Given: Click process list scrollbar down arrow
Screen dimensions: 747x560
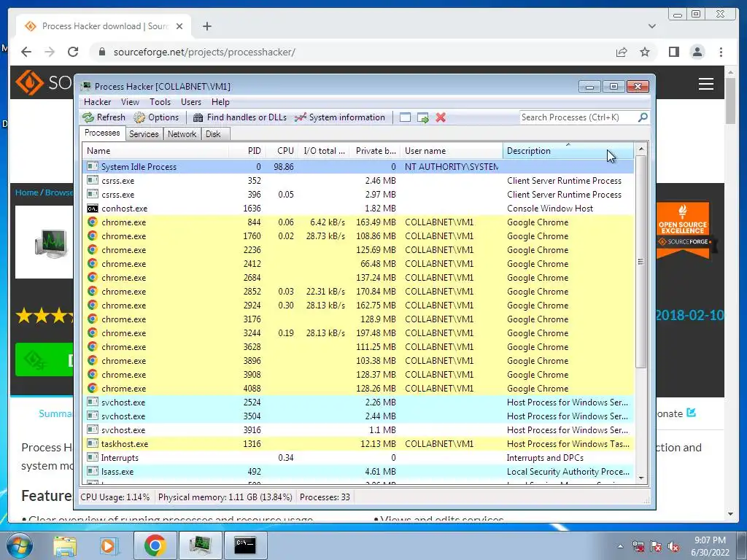Looking at the screenshot, I should tap(640, 478).
